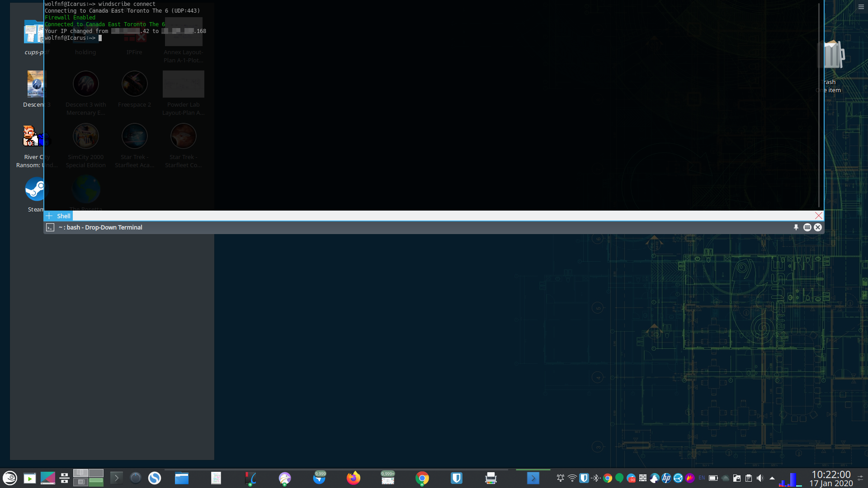Open Bitwarden from the task manager
Image resolution: width=868 pixels, height=488 pixels.
pos(457,478)
